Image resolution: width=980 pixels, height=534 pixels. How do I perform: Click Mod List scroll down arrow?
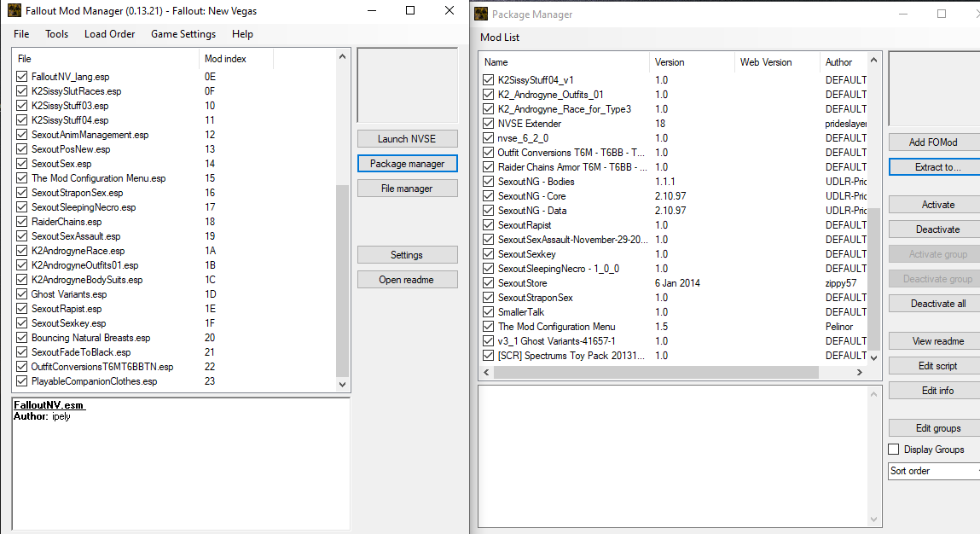pos(873,357)
